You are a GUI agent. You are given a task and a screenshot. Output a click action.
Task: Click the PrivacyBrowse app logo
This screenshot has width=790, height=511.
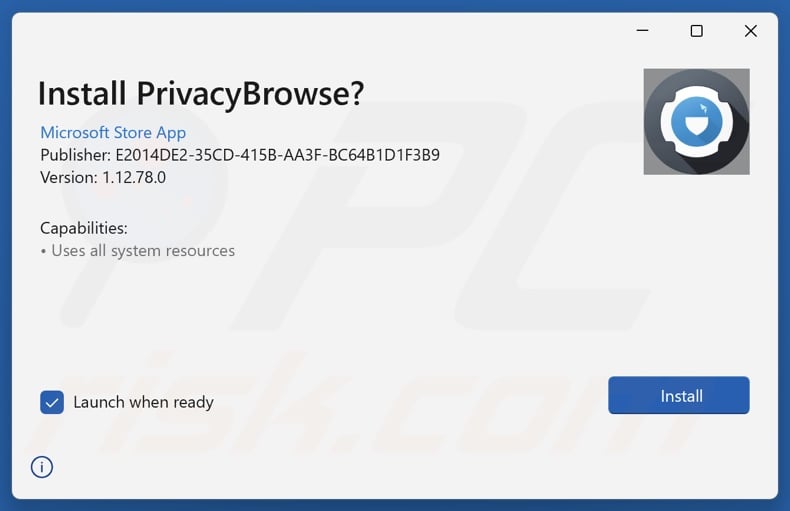click(696, 121)
